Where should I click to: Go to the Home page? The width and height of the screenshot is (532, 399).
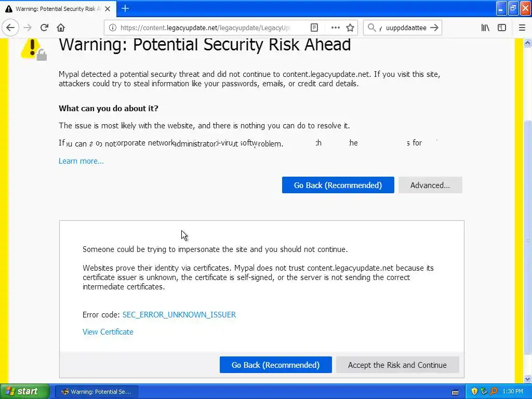[x=61, y=28]
